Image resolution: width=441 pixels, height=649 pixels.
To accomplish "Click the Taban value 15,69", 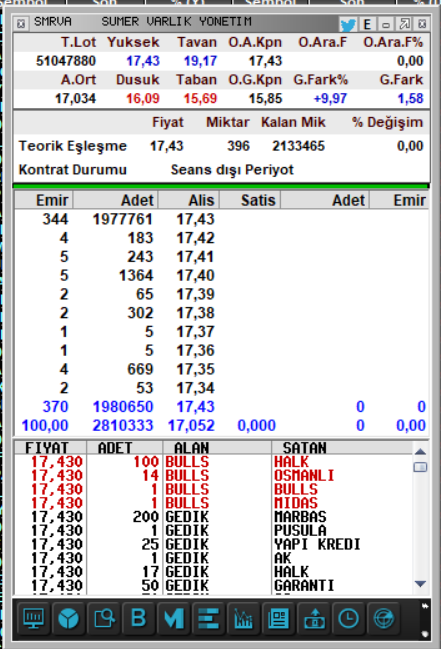I will coord(200,99).
